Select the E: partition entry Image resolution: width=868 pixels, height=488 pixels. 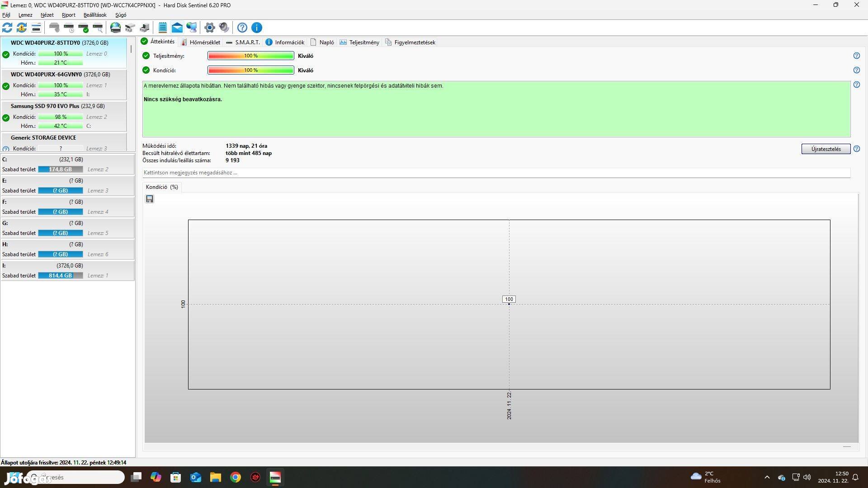tap(67, 186)
